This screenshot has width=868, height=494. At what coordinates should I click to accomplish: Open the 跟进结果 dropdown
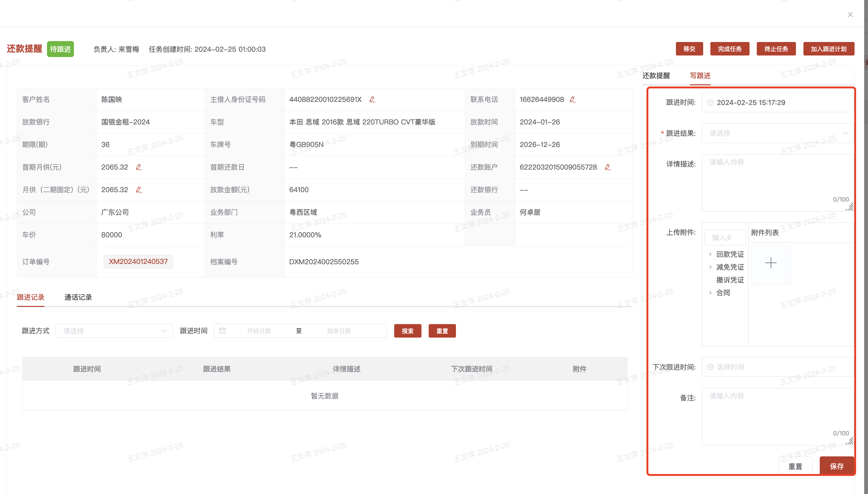pyautogui.click(x=777, y=133)
